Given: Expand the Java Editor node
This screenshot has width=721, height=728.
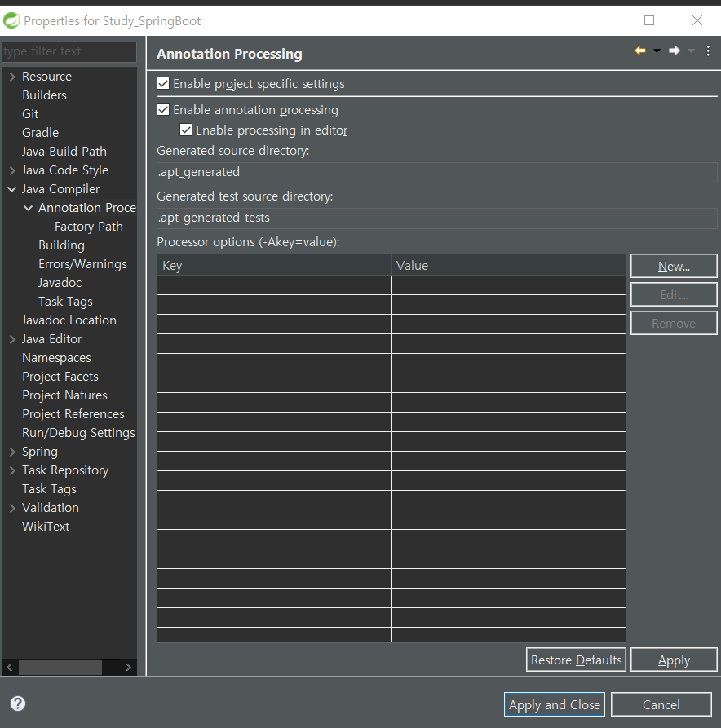Looking at the screenshot, I should tap(12, 339).
